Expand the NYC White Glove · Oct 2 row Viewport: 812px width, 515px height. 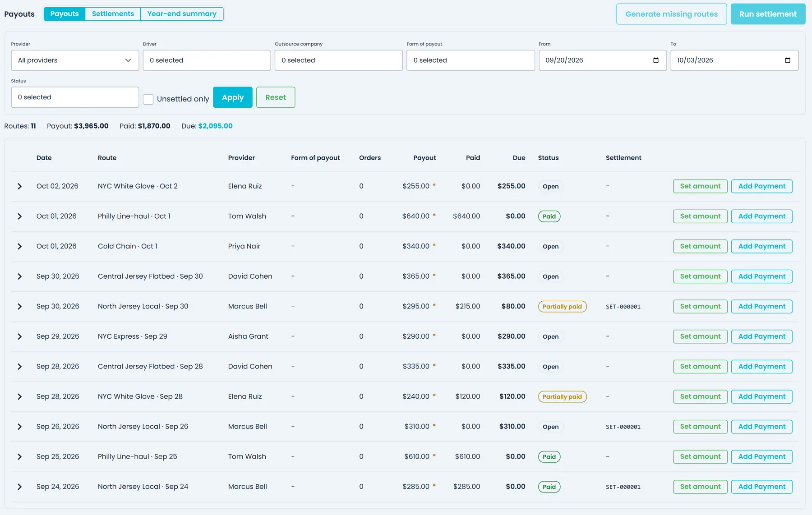(19, 186)
